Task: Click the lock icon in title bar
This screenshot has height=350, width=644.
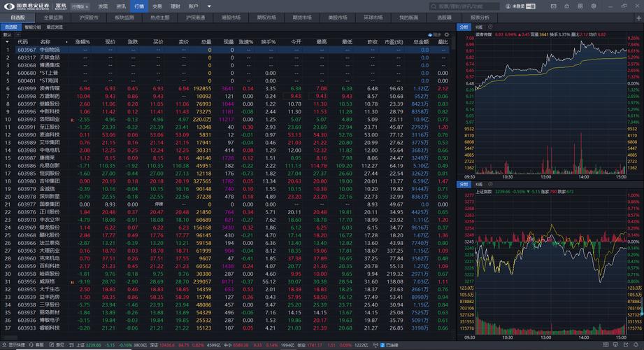Action: [567, 6]
